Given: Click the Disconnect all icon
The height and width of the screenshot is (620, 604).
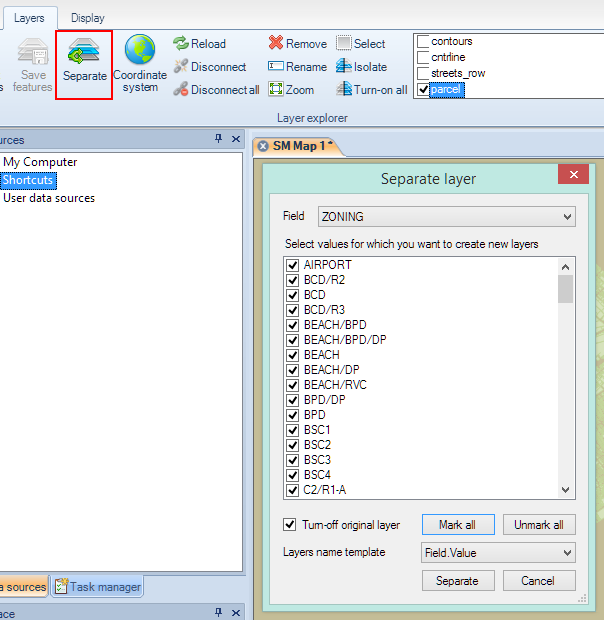Looking at the screenshot, I should (x=181, y=90).
